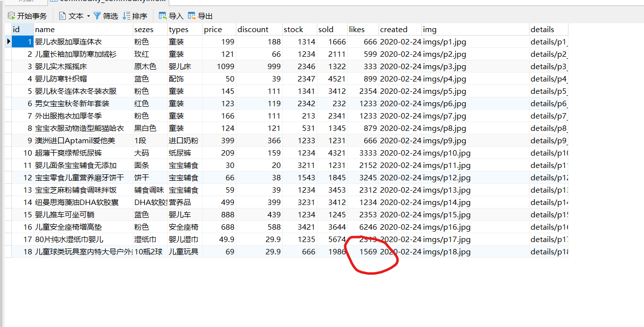The image size is (644, 327).
Task: Select the name cell 宝宝衣服动物造型熊猫哈衣
Action: point(83,128)
